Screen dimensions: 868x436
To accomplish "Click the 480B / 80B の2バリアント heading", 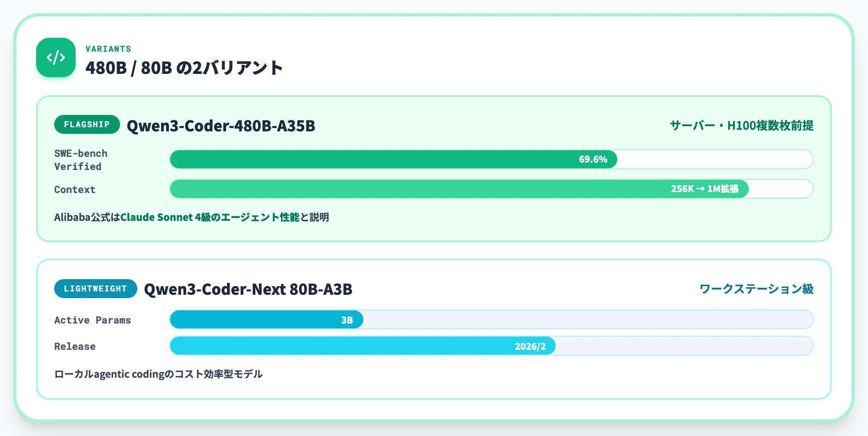I will point(184,68).
